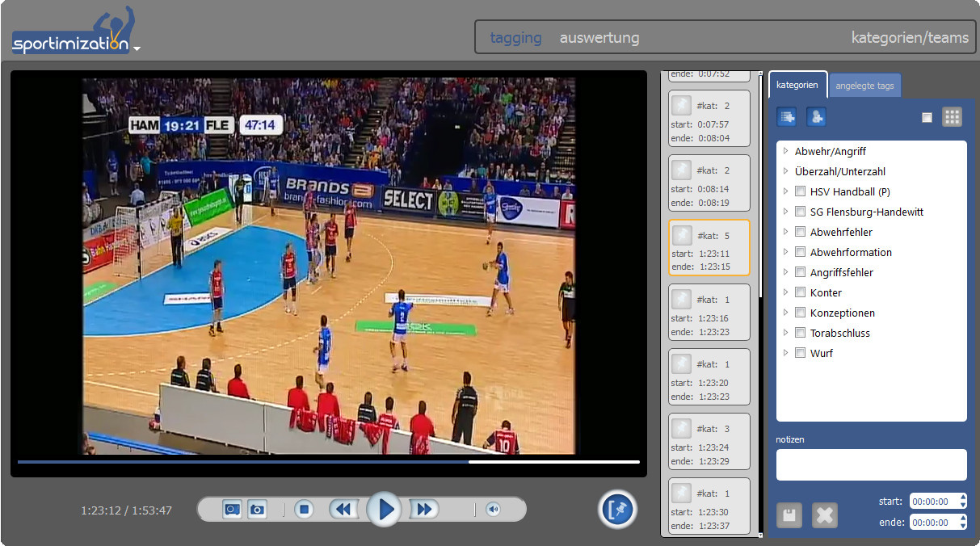This screenshot has height=546, width=980.
Task: Fast forward the video
Action: coord(425,510)
